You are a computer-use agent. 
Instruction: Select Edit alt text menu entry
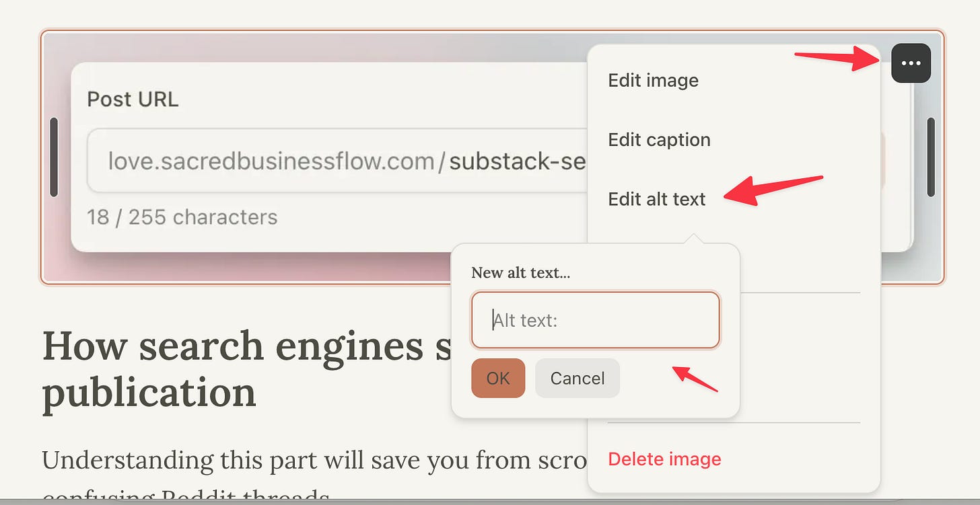coord(656,199)
